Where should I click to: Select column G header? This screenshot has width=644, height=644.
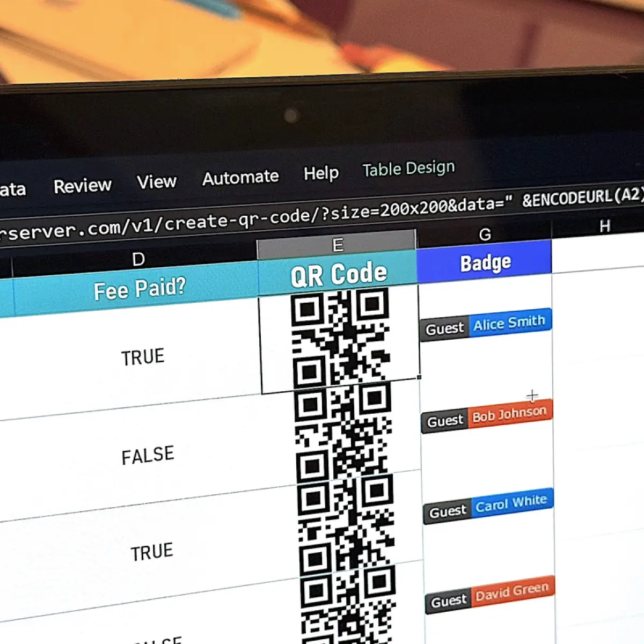tap(485, 234)
